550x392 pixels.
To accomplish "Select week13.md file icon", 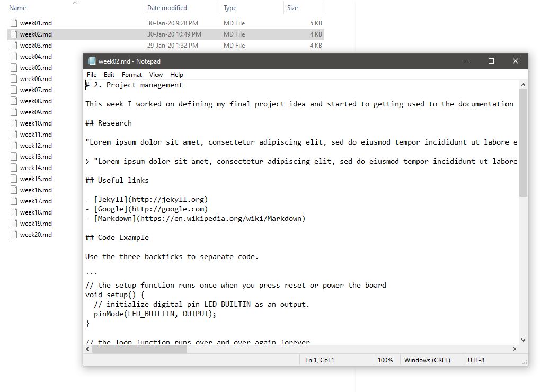I will (x=14, y=157).
